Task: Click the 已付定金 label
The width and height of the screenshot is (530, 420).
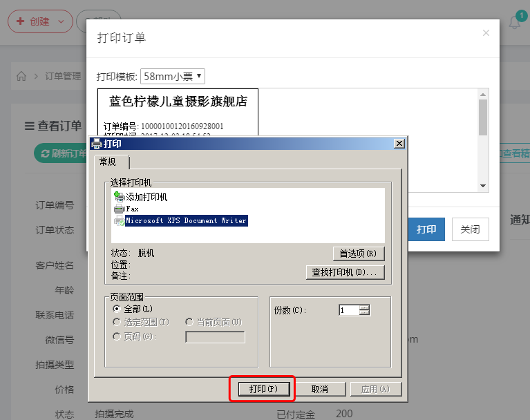Action: click(x=296, y=414)
